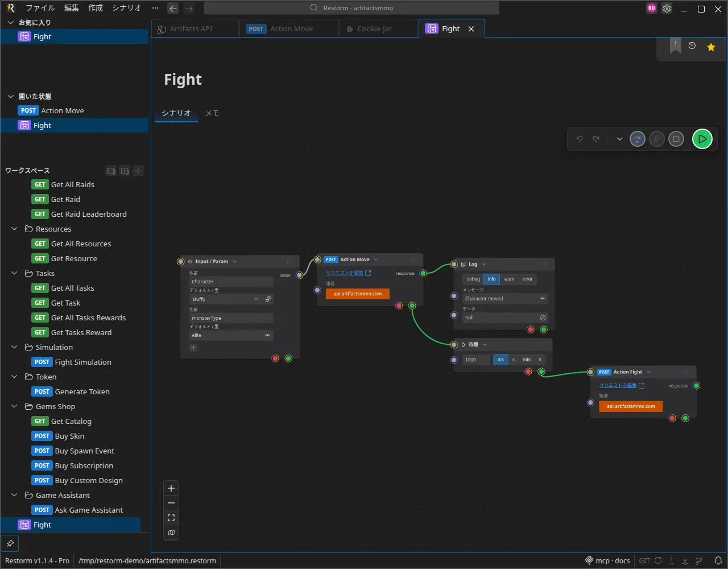Collapse all workspace items

coord(111,171)
